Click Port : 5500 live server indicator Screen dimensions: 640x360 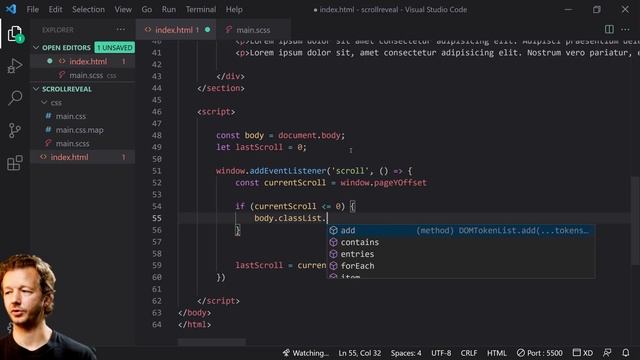click(539, 353)
